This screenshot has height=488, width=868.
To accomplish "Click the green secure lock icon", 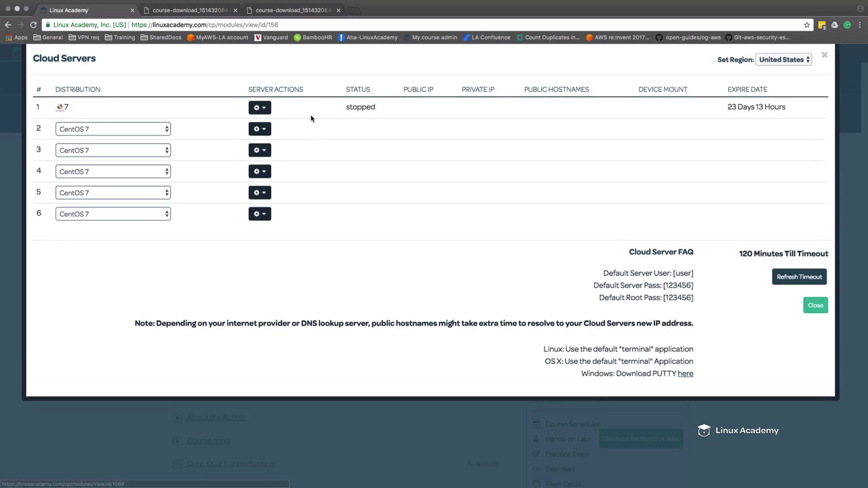I will (47, 25).
